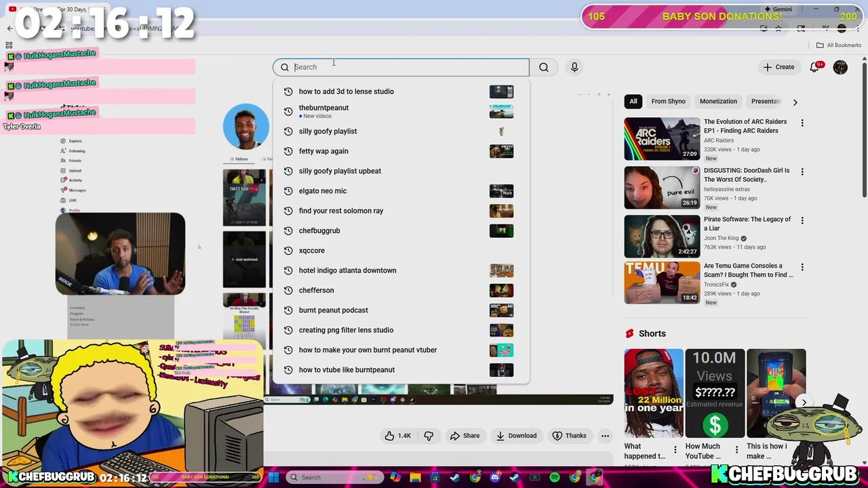868x488 pixels.
Task: Open more actions ellipsis beside Thanks
Action: [x=605, y=436]
